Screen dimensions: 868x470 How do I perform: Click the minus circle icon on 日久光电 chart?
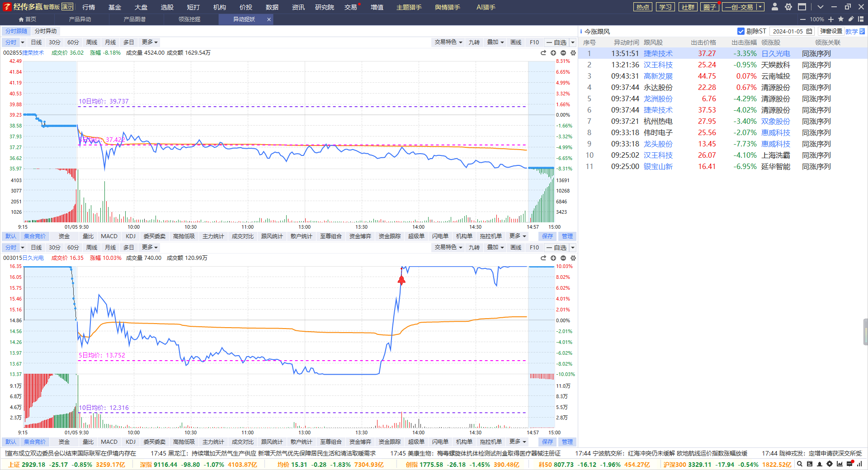tap(563, 258)
